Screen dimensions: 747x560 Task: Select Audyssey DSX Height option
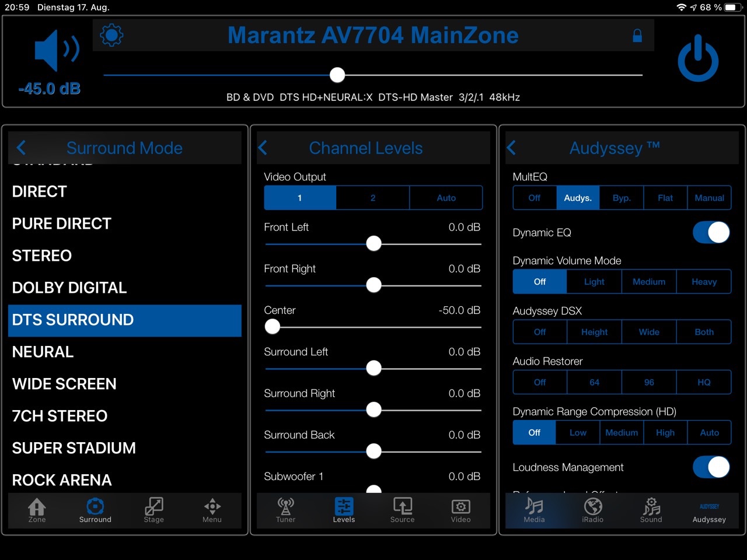coord(594,332)
